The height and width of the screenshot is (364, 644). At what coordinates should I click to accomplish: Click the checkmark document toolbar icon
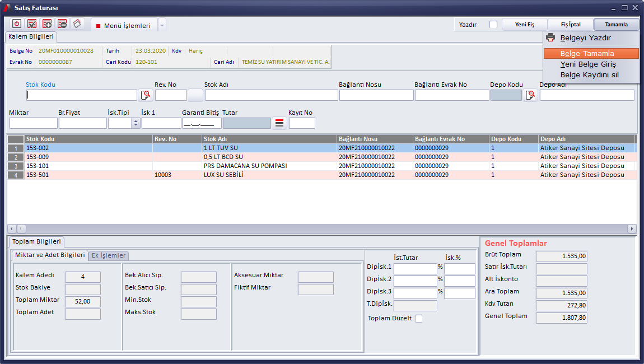pos(32,24)
